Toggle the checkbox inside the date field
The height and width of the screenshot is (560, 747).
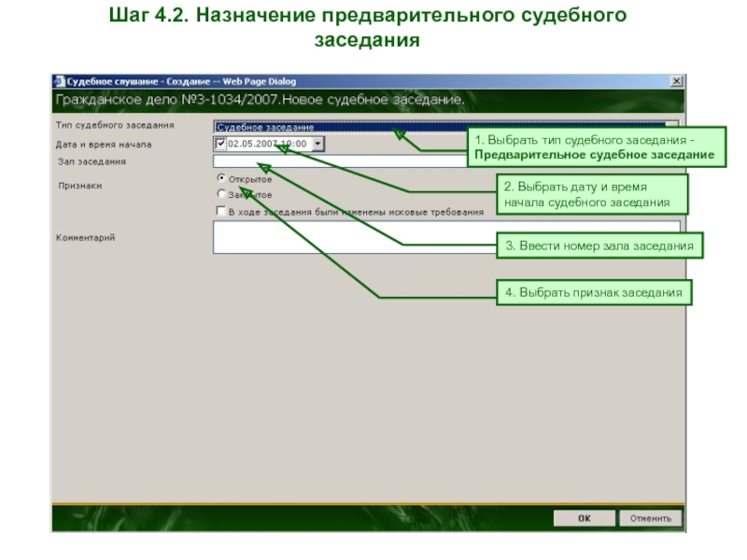click(x=220, y=144)
